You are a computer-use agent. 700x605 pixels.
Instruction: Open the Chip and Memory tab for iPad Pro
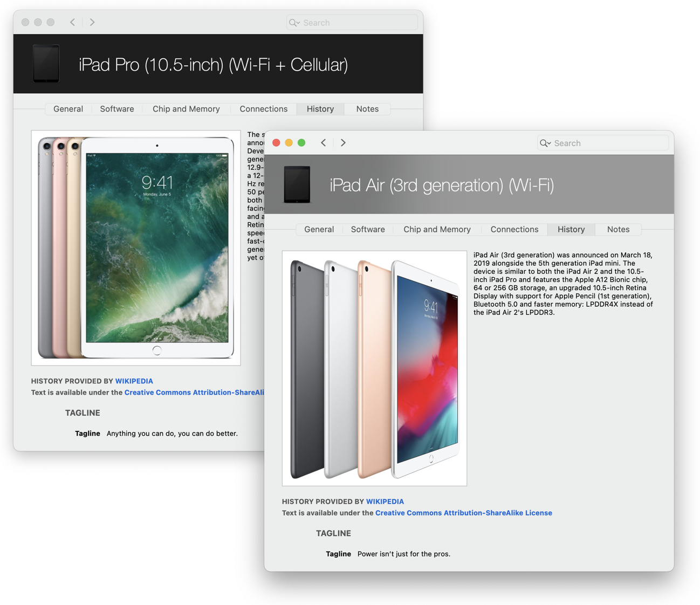(186, 109)
